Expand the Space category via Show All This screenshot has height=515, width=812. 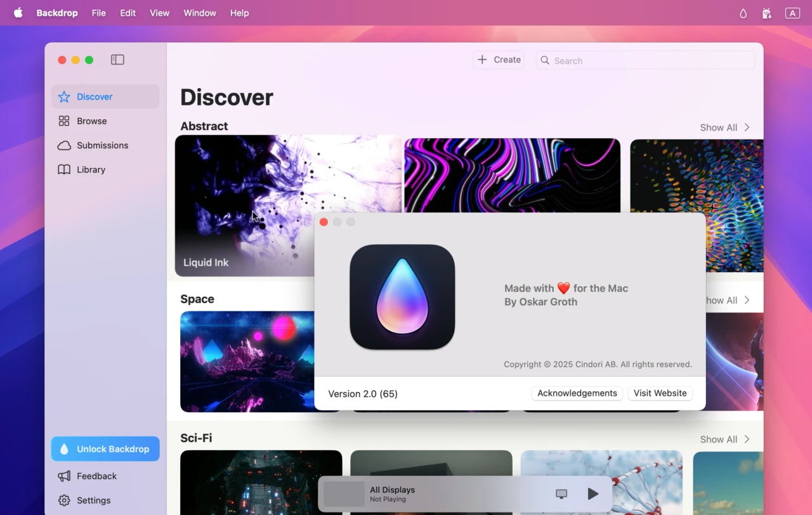pos(726,300)
